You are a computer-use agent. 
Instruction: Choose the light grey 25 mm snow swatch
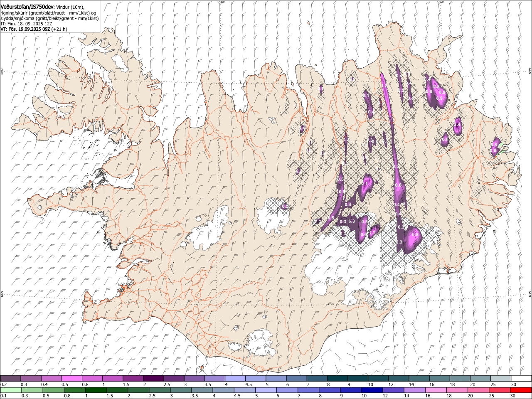pyautogui.click(x=500, y=379)
